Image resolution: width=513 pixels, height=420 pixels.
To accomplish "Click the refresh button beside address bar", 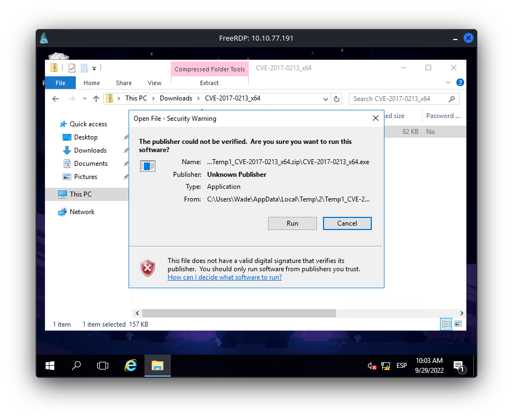I will (x=337, y=99).
